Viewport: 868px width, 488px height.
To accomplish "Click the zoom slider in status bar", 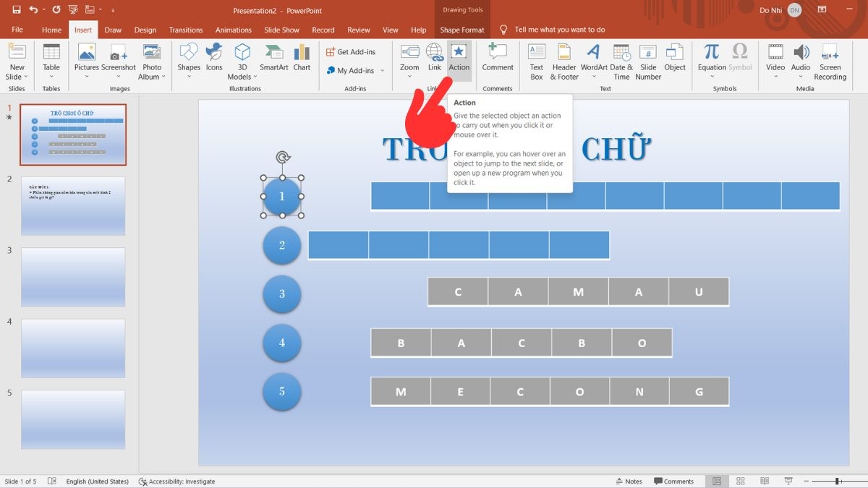I will click(x=837, y=481).
